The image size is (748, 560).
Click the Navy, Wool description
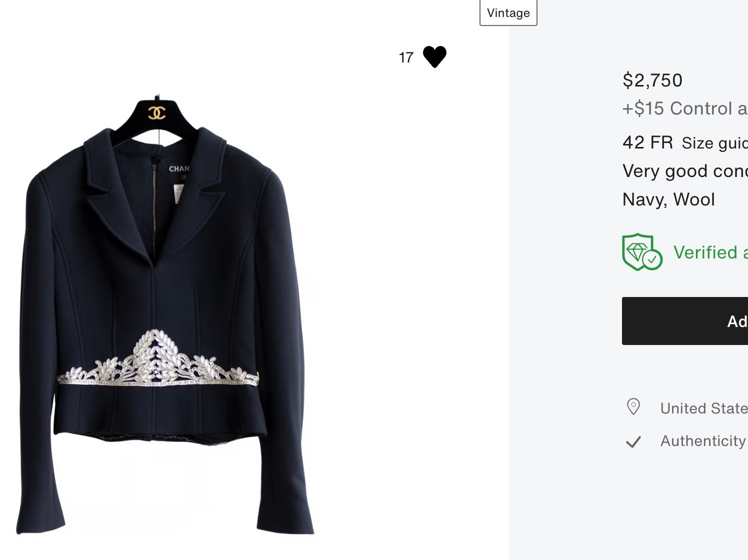pos(668,199)
